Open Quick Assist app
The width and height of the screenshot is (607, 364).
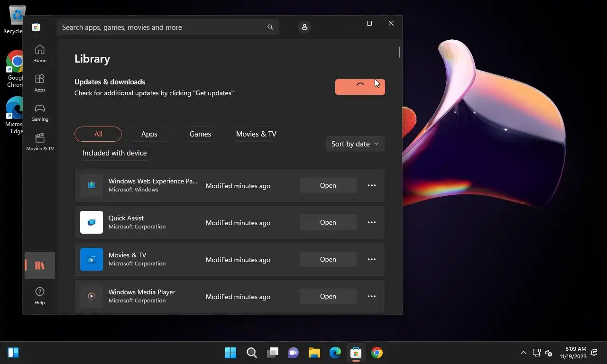[x=328, y=222]
